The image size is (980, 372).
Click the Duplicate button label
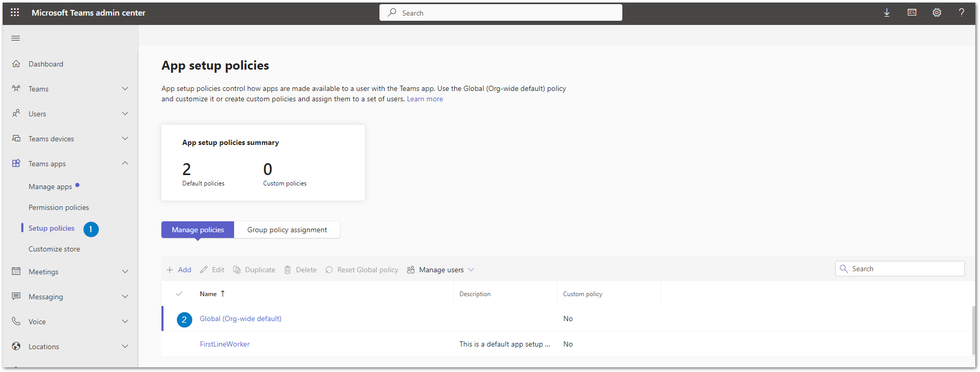click(x=260, y=270)
